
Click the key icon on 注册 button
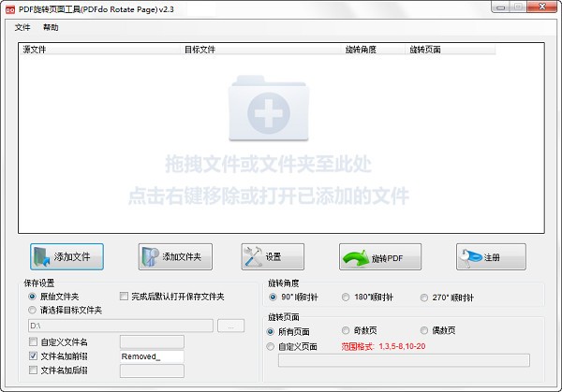(470, 258)
